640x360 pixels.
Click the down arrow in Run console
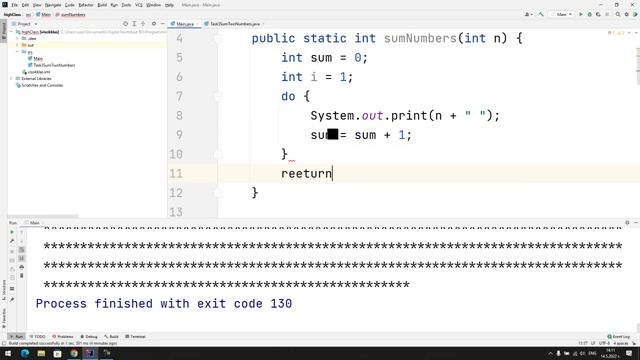[x=22, y=241]
